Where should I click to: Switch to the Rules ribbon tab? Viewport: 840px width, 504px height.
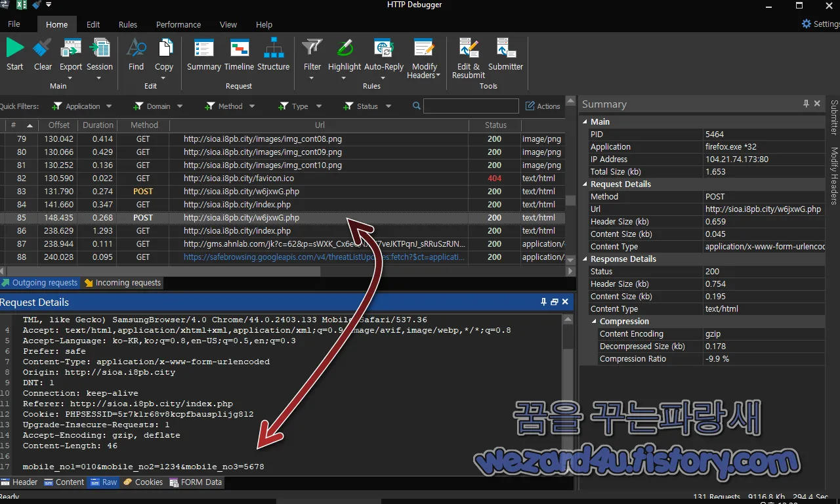point(128,24)
